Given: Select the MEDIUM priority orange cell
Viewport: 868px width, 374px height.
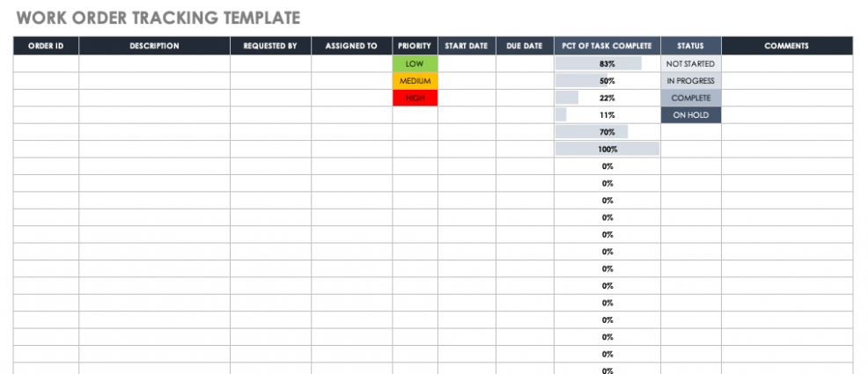Looking at the screenshot, I should [x=415, y=81].
